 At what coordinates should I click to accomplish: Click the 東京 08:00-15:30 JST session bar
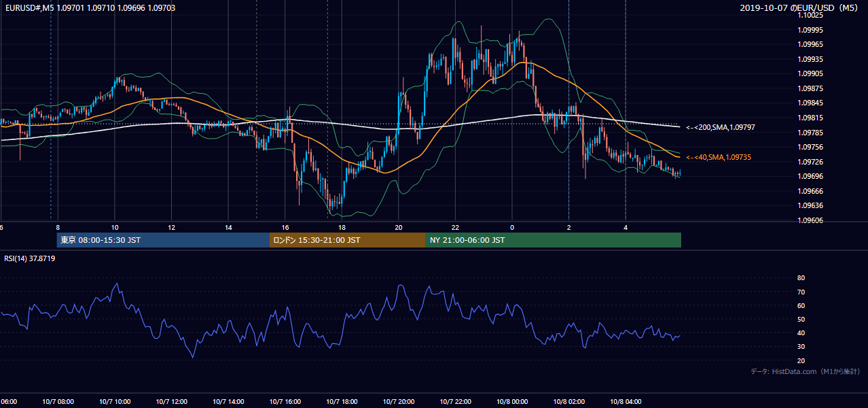[163, 240]
